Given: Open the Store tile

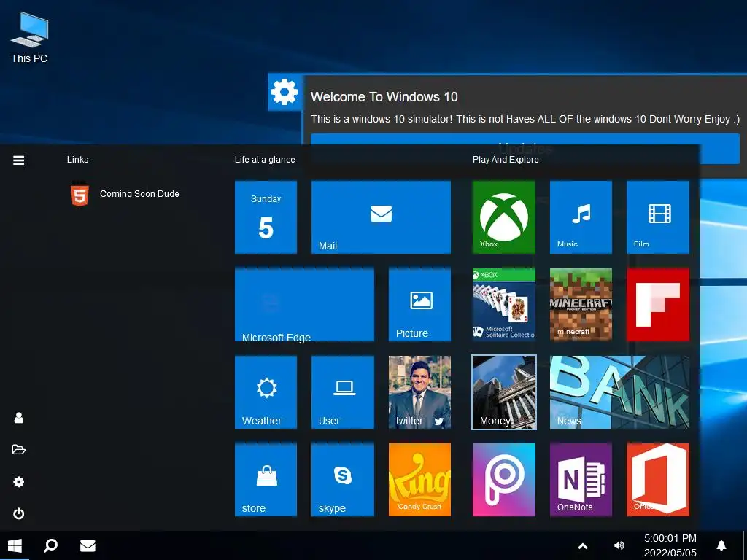Looking at the screenshot, I should pyautogui.click(x=266, y=480).
